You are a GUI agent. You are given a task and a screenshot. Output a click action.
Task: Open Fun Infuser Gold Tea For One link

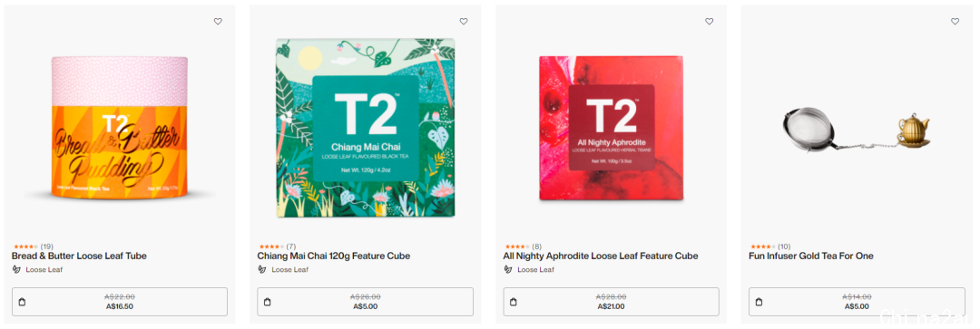pyautogui.click(x=810, y=256)
